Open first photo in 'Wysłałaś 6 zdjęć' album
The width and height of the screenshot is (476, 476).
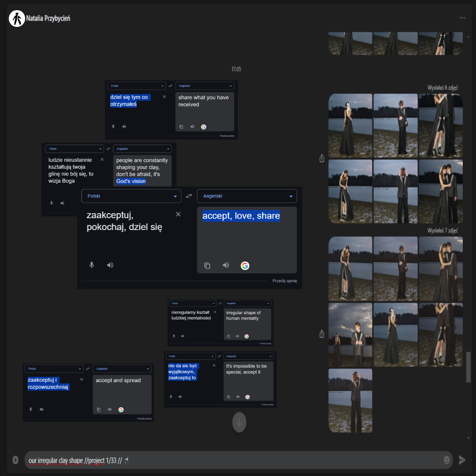tap(350, 126)
